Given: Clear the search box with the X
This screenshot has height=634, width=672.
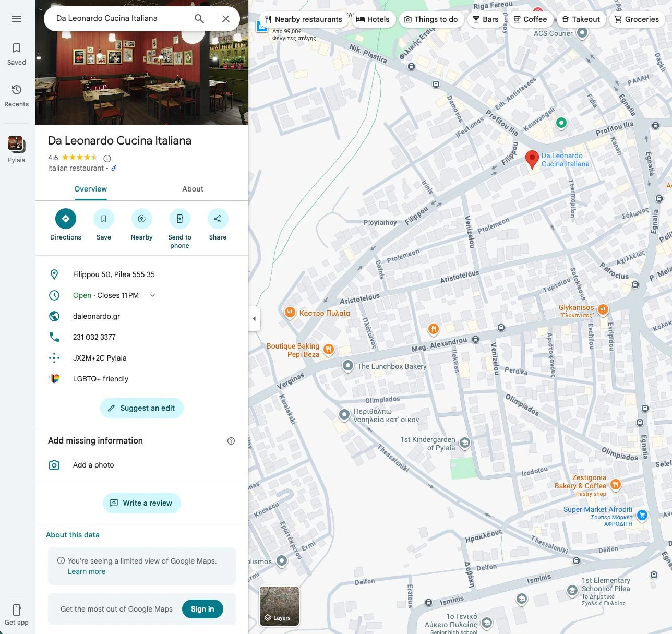Looking at the screenshot, I should pyautogui.click(x=226, y=18).
